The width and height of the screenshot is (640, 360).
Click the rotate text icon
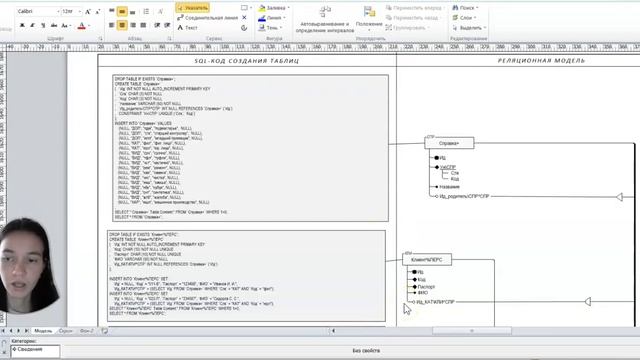coord(160,11)
